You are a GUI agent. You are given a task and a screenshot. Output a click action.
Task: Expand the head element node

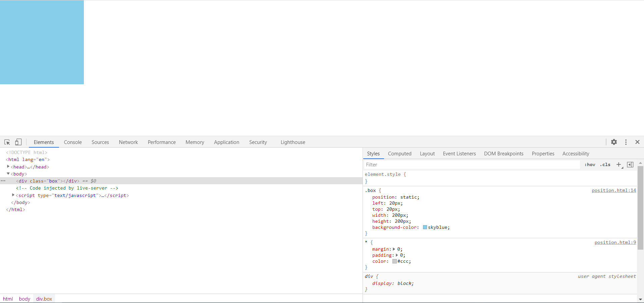click(8, 166)
